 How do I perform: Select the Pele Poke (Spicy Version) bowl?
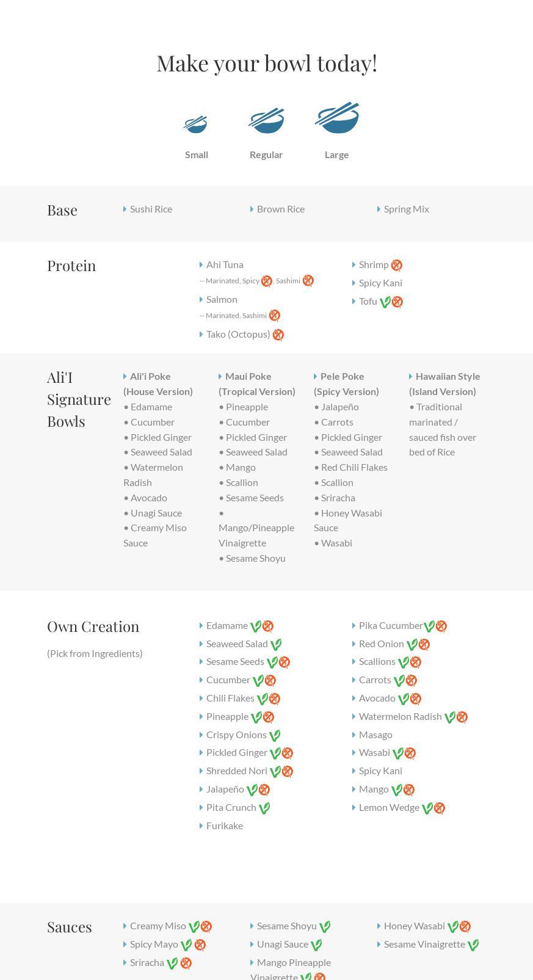pyautogui.click(x=346, y=384)
